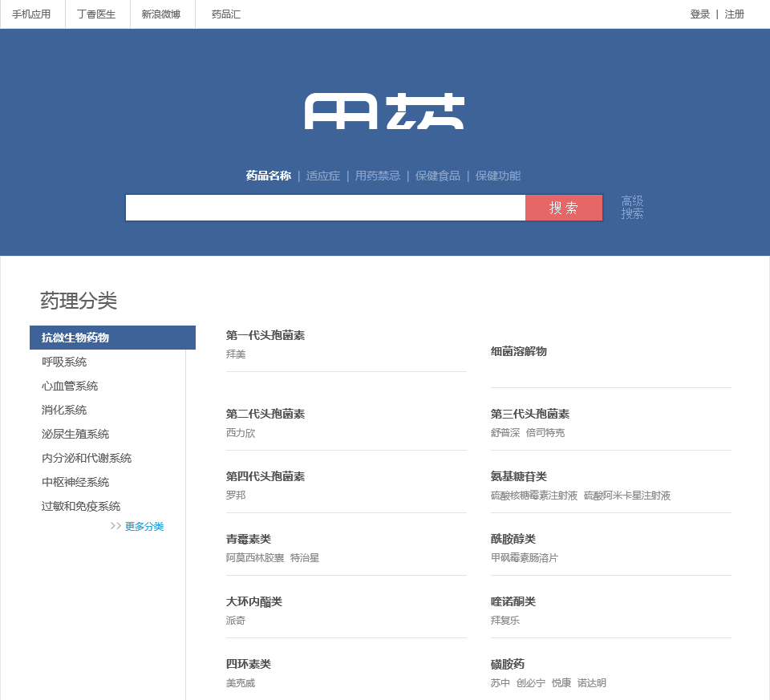Select the 保健食品 search tab
Viewport: 770px width, 700px height.
point(438,176)
